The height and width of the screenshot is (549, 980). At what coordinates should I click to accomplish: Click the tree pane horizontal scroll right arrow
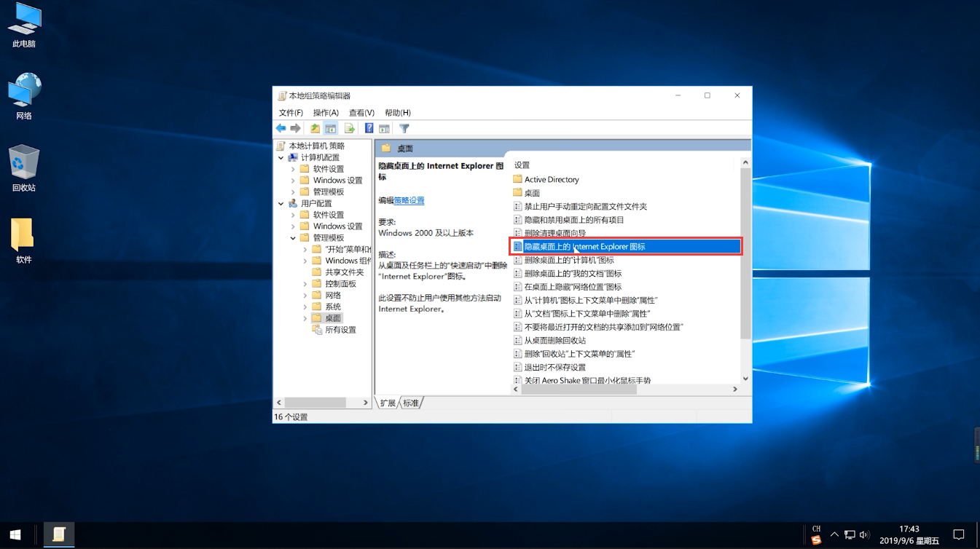pos(365,403)
